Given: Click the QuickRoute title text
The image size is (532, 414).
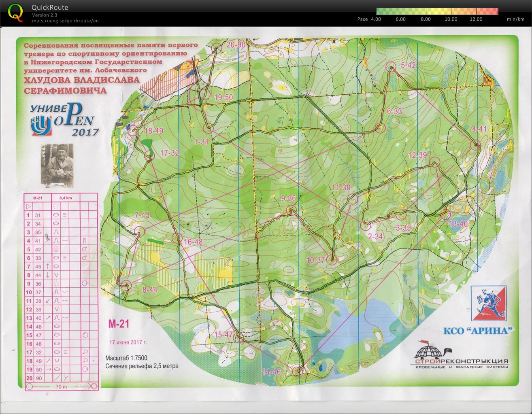Looking at the screenshot, I should coord(50,7).
